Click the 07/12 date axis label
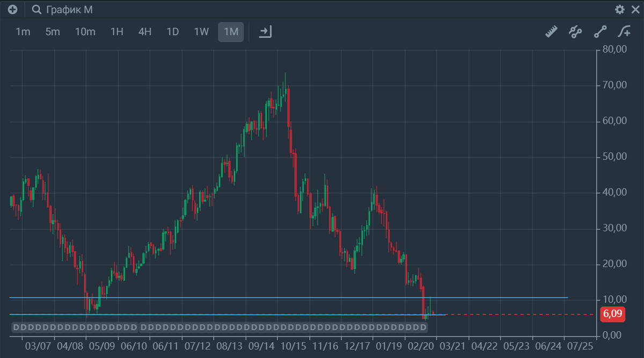 pyautogui.click(x=197, y=346)
